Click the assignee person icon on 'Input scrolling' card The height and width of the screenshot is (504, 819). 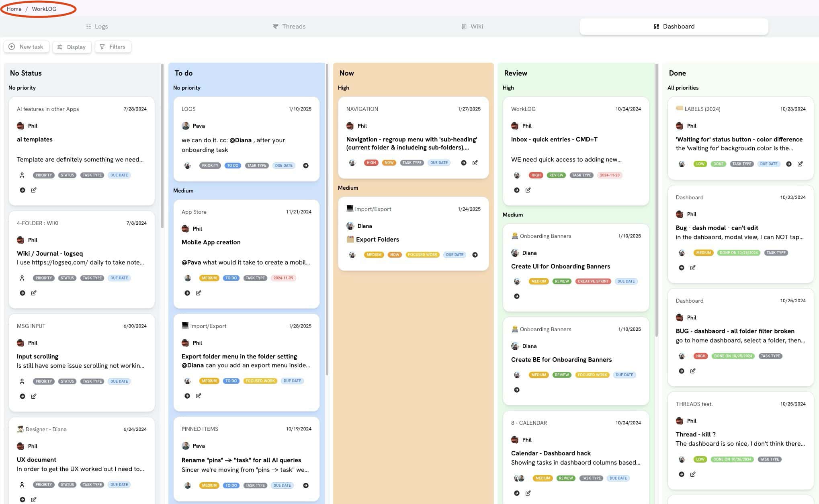tap(22, 381)
